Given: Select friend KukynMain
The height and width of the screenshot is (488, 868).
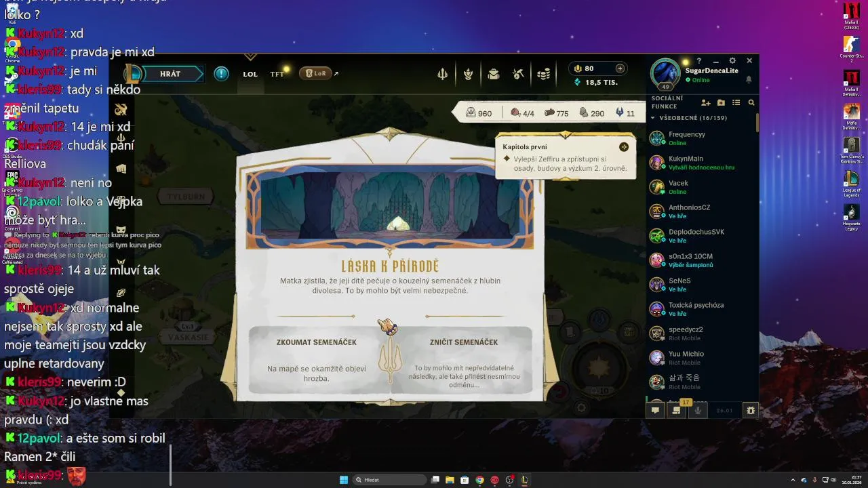Looking at the screenshot, I should tap(701, 163).
